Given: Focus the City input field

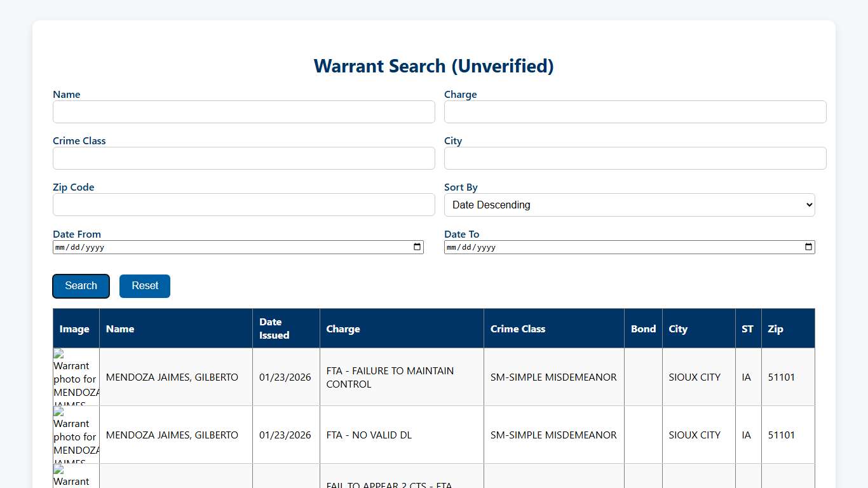Looking at the screenshot, I should (635, 158).
